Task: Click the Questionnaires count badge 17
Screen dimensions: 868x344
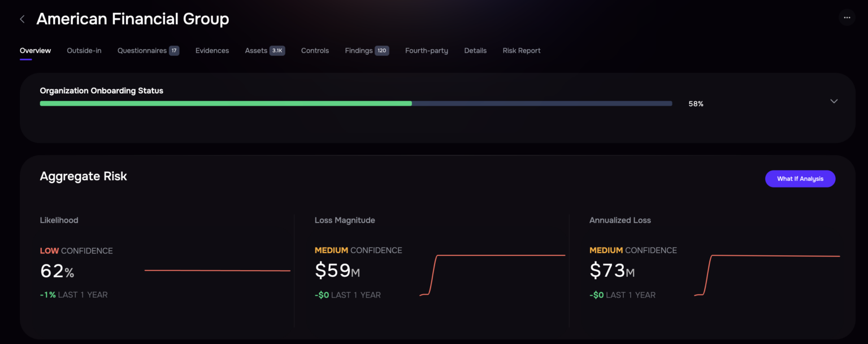Action: [x=174, y=51]
